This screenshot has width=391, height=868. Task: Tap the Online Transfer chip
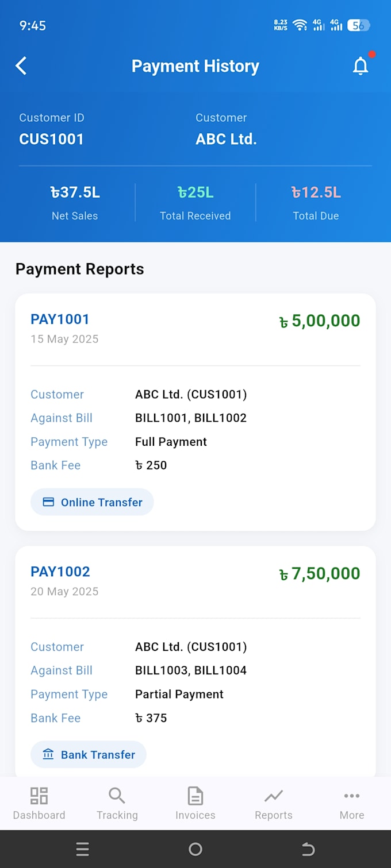pyautogui.click(x=92, y=502)
